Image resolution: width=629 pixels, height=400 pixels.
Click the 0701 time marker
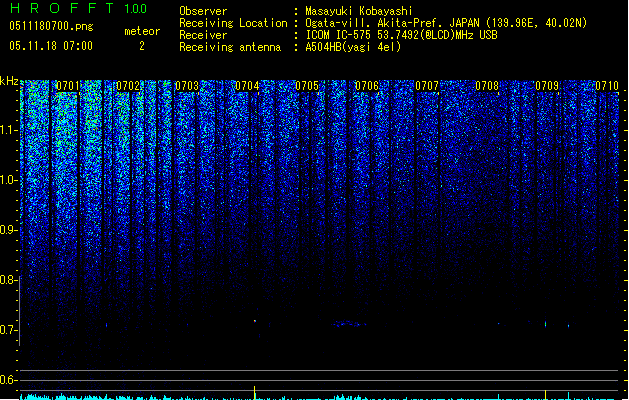(x=67, y=86)
